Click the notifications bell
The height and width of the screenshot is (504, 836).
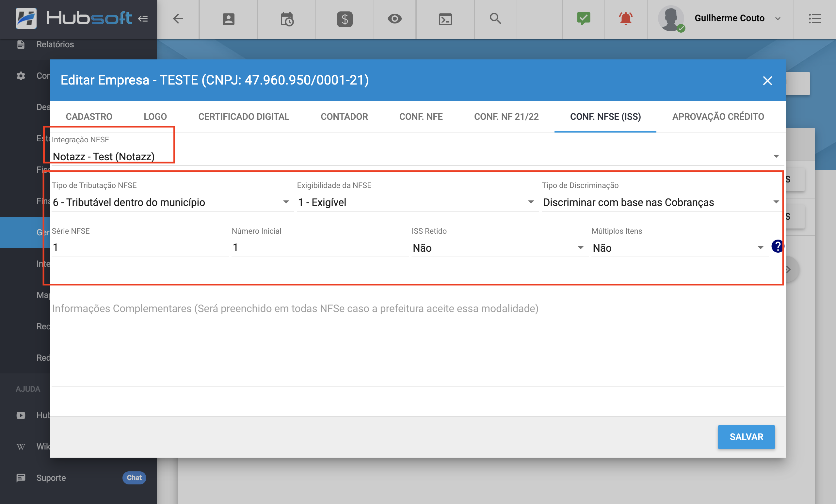click(x=625, y=19)
